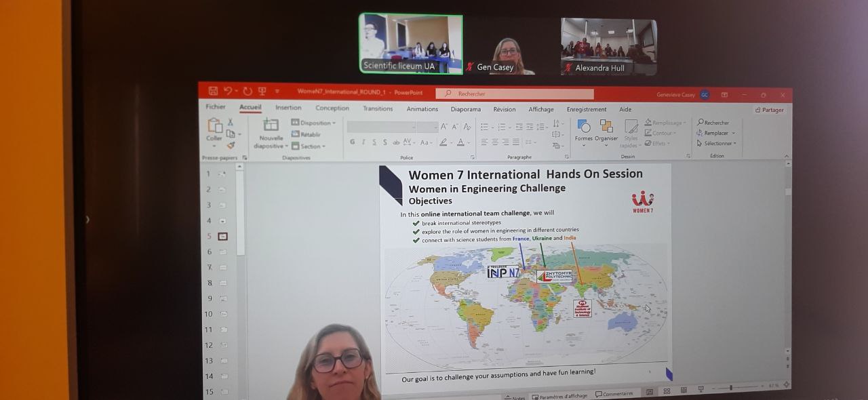The height and width of the screenshot is (400, 868).
Task: Toggle bold with the G button
Action: (352, 142)
